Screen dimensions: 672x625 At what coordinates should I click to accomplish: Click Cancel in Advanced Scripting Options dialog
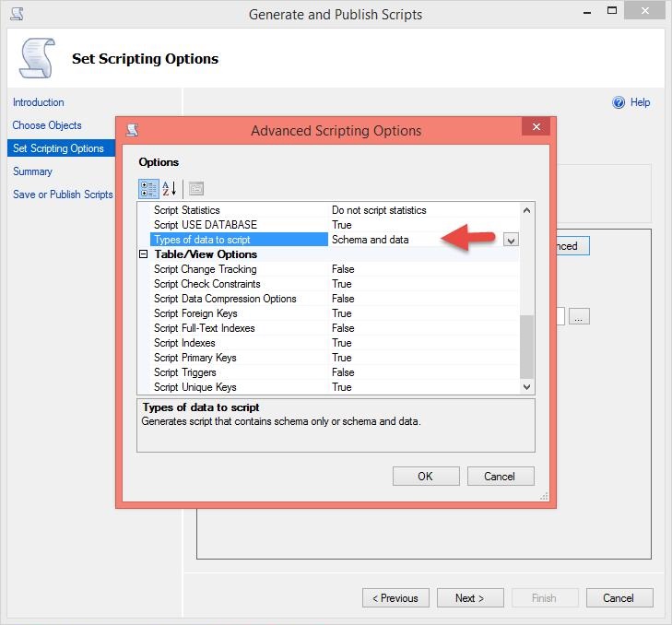501,477
